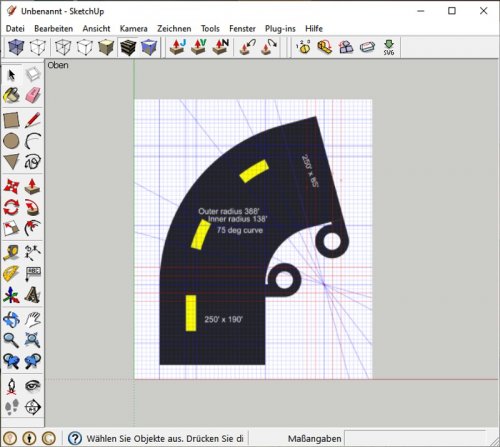
Task: Click the Maßangaben measurements input field
Action: coord(415,438)
